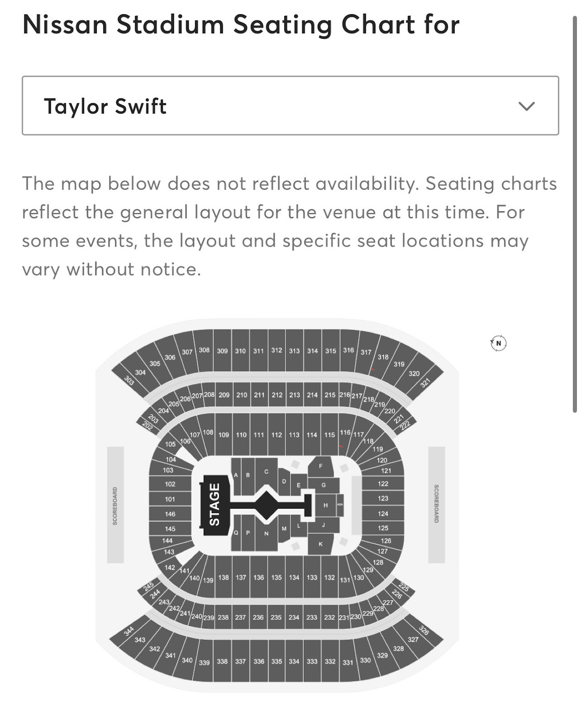Select floor section C
The height and width of the screenshot is (728, 581).
[x=266, y=471]
